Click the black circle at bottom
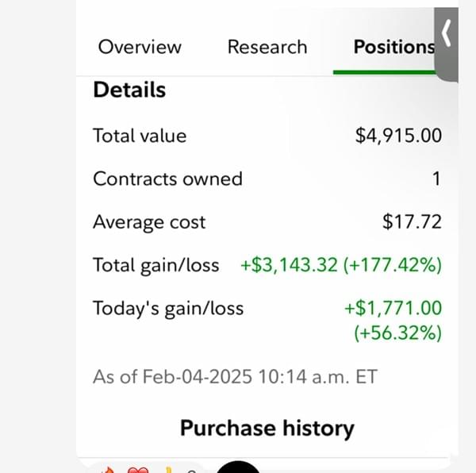This screenshot has height=473, width=476. click(x=238, y=467)
